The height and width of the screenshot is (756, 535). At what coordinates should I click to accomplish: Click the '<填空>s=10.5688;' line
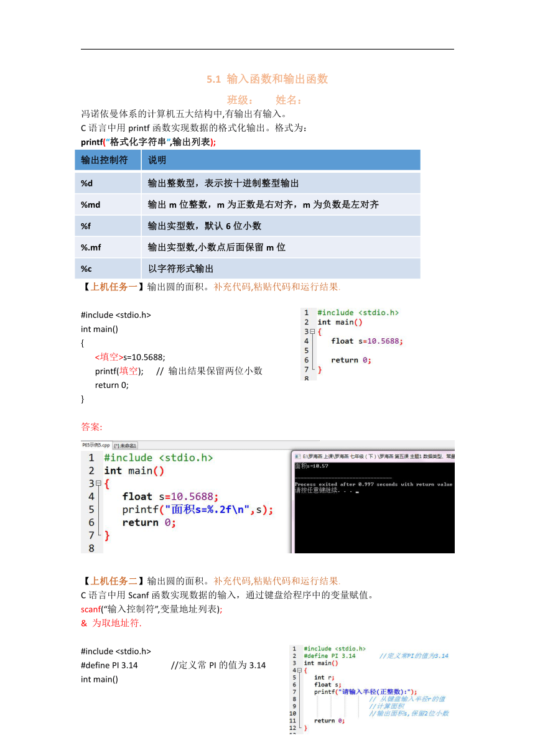coord(130,357)
